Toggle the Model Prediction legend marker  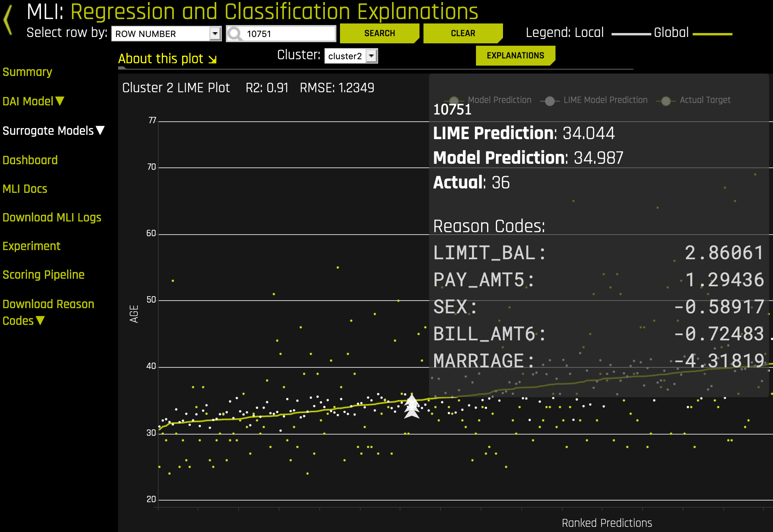coord(454,100)
